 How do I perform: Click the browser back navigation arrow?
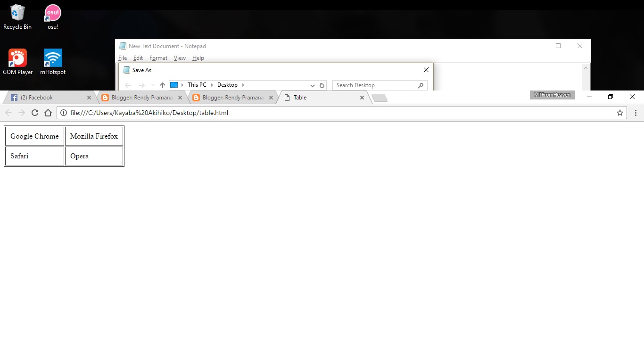(x=8, y=113)
